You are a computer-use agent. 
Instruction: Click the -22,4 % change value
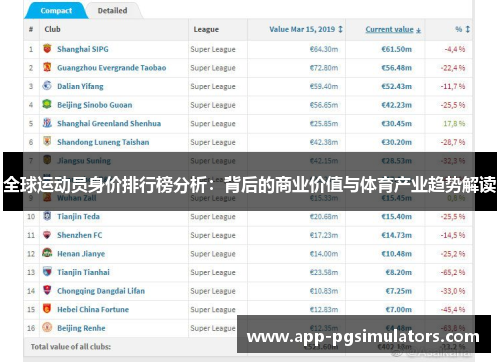453,68
